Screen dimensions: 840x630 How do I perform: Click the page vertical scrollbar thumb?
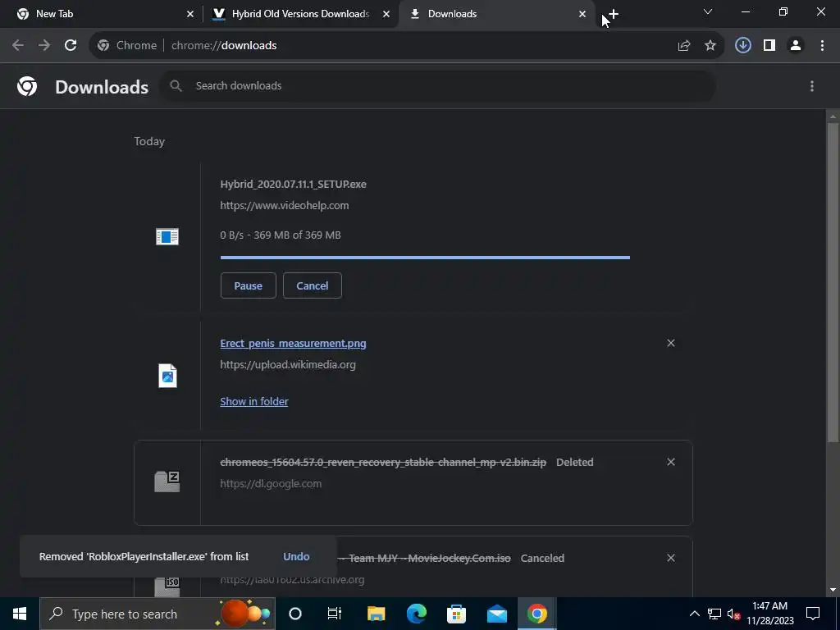[x=833, y=282]
